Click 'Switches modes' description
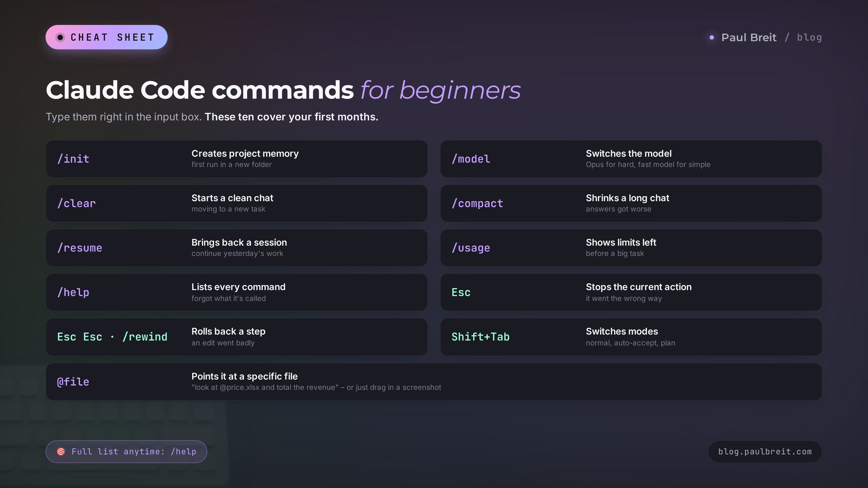868x488 pixels. [622, 331]
